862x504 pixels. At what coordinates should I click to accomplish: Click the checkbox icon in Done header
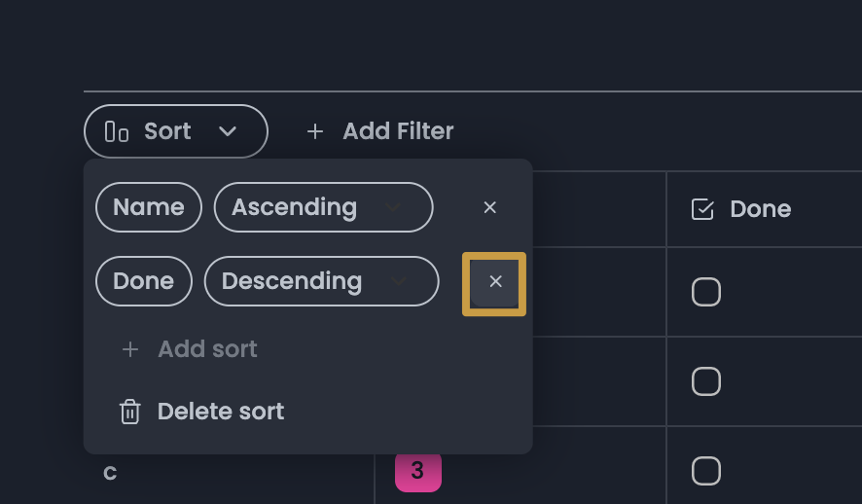tap(702, 209)
